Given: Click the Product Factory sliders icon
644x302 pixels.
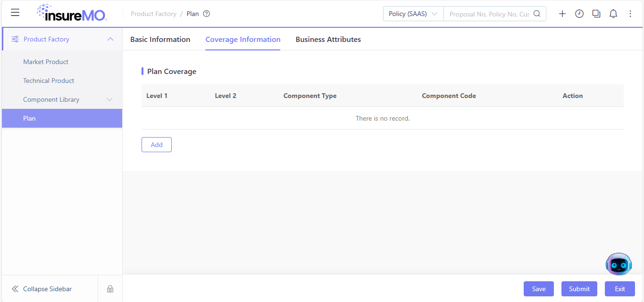Looking at the screenshot, I should pyautogui.click(x=15, y=39).
